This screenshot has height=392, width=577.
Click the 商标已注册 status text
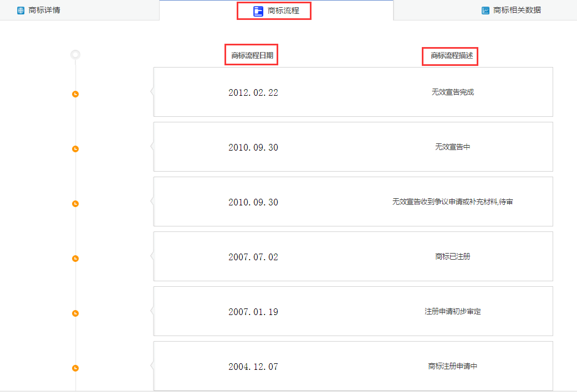(x=453, y=257)
